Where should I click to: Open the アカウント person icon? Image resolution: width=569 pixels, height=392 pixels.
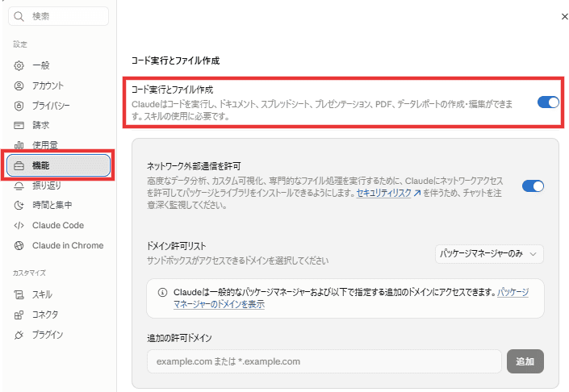[x=19, y=85]
